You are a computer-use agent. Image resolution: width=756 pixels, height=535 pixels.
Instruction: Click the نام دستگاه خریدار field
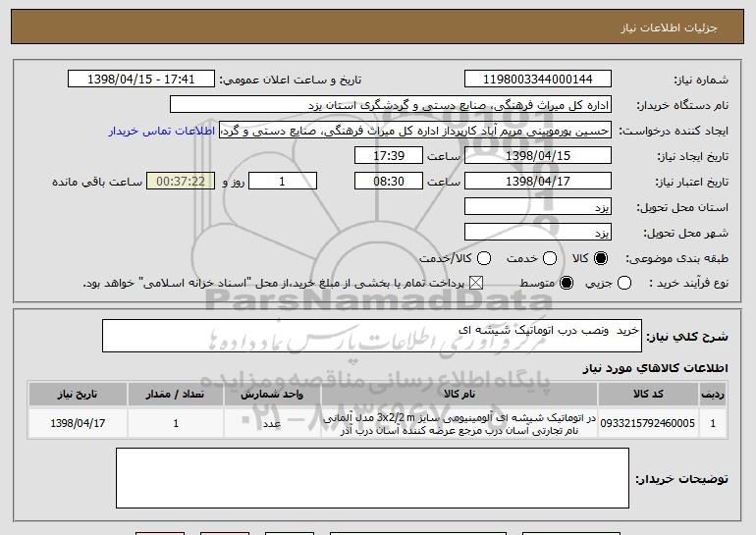pos(391,105)
